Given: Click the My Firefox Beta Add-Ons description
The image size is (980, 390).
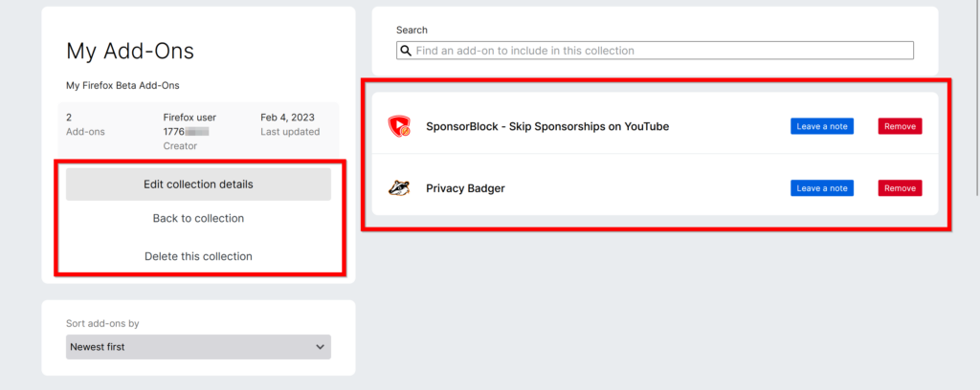Looking at the screenshot, I should (x=122, y=86).
